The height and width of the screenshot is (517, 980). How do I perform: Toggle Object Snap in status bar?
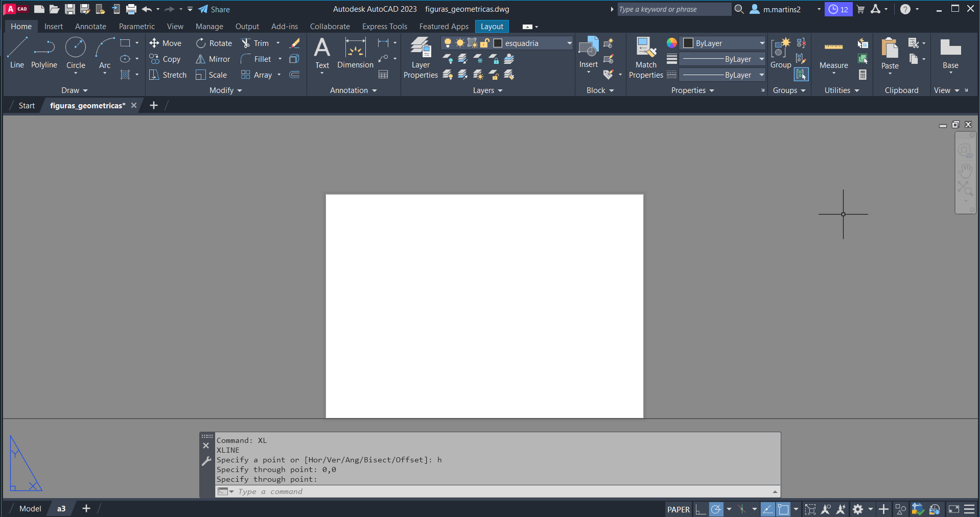point(783,509)
